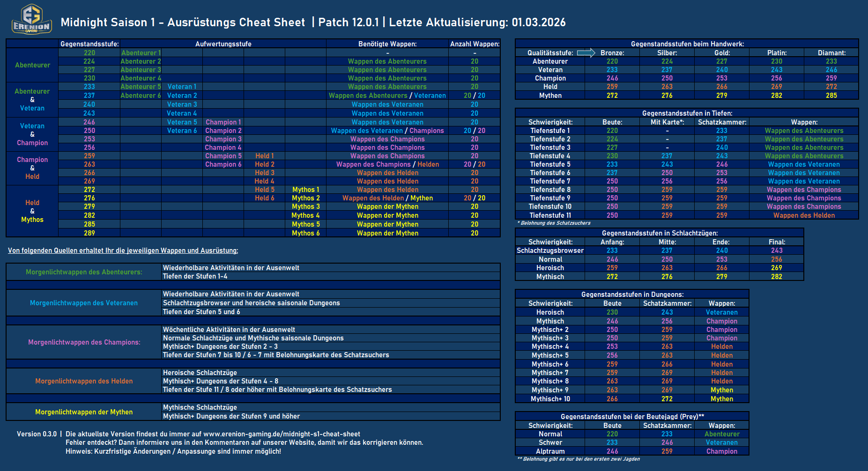Click the 'Gegenstandsstufen in Dungeons:' table header
The image size is (868, 471).
coord(632,294)
